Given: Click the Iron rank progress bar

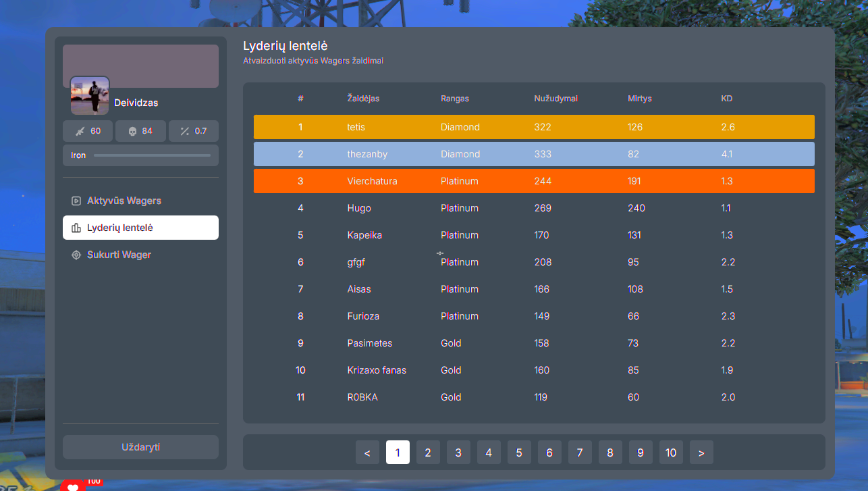Looking at the screenshot, I should point(152,155).
